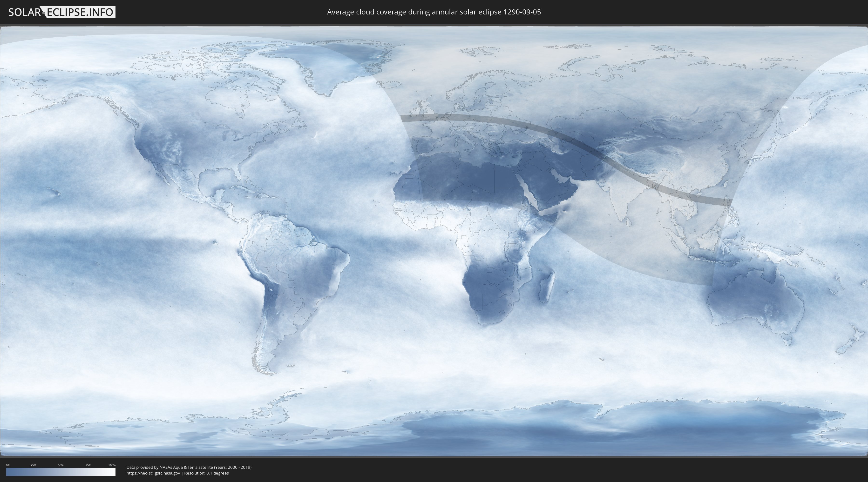Click the 100% label on the legend
The width and height of the screenshot is (868, 482).
pos(112,465)
